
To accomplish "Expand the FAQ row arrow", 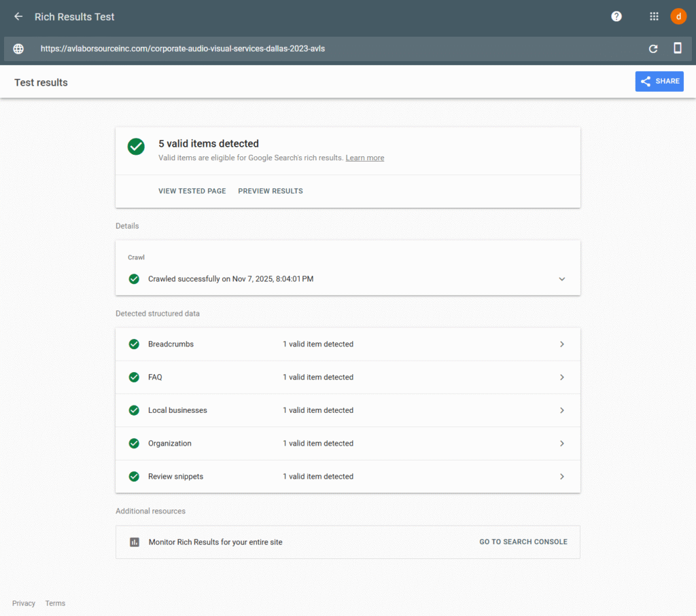I will point(562,378).
